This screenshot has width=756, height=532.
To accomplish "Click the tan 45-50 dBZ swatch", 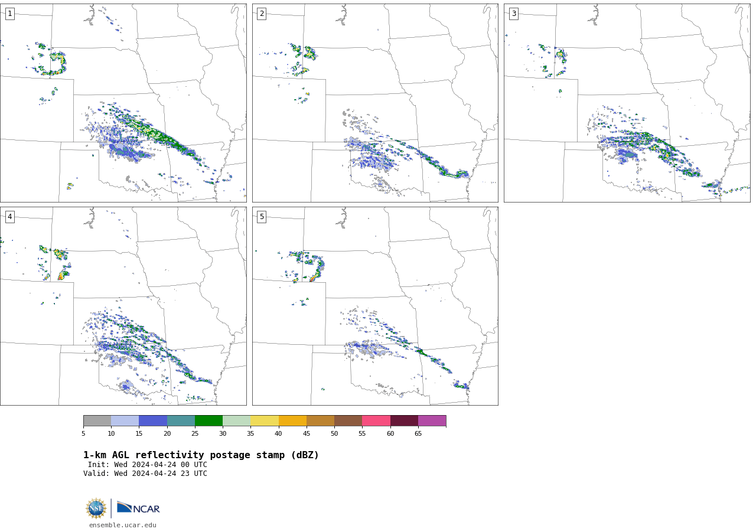I will click(x=320, y=421).
